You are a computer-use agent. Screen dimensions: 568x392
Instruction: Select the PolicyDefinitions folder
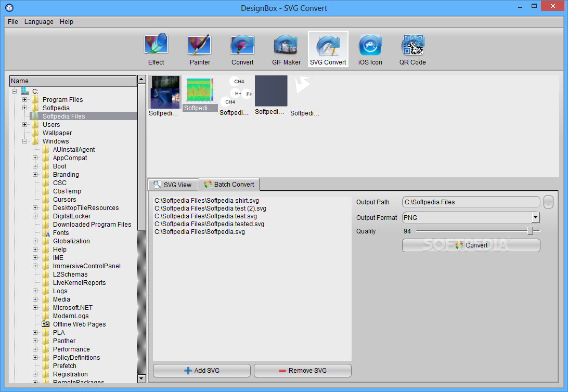(76, 358)
